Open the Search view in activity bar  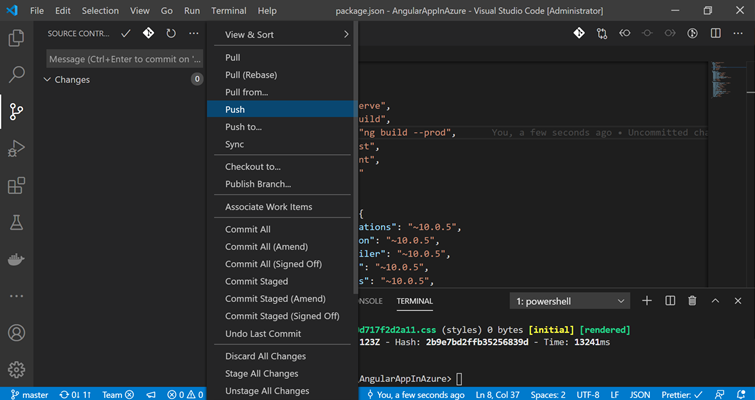point(16,75)
